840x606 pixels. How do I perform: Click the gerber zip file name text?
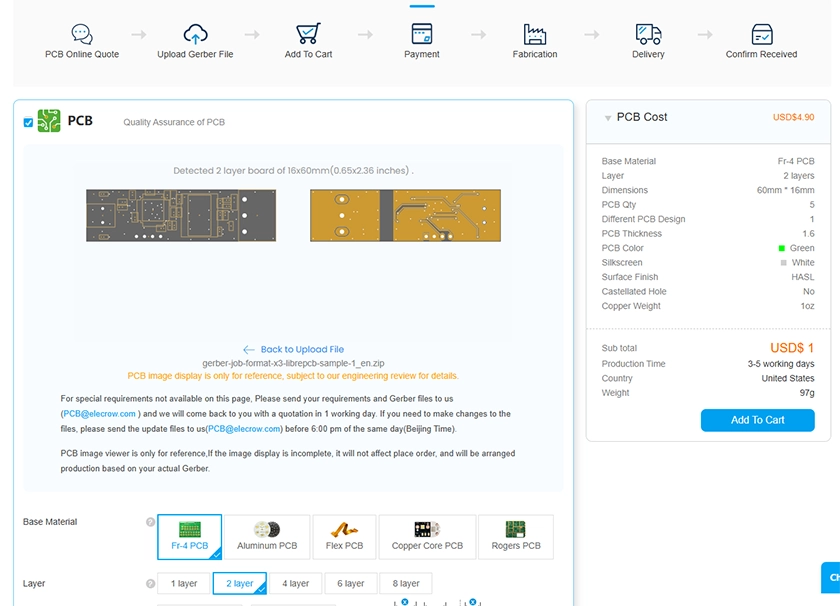pyautogui.click(x=293, y=363)
